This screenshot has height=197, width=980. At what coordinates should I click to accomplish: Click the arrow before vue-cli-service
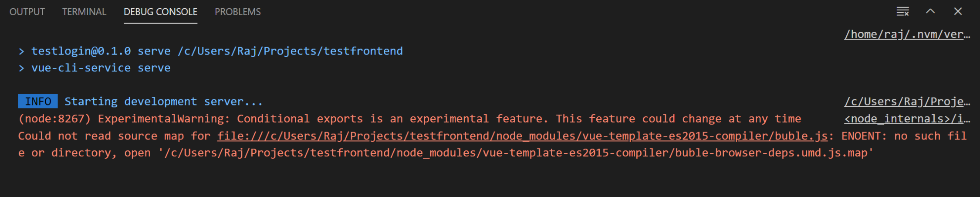click(21, 68)
